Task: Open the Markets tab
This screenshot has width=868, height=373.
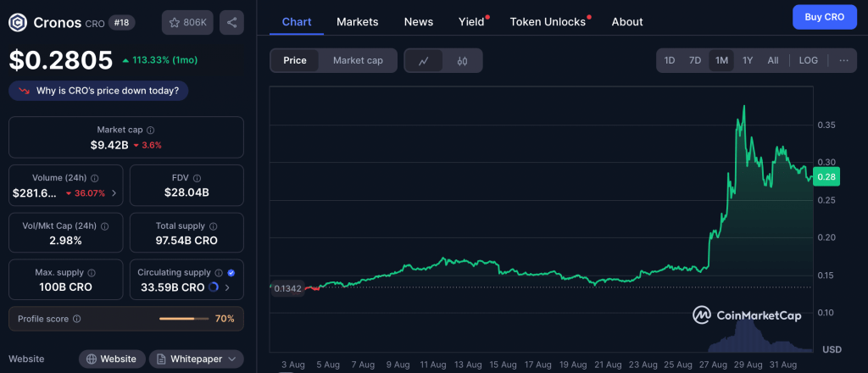Action: 358,21
